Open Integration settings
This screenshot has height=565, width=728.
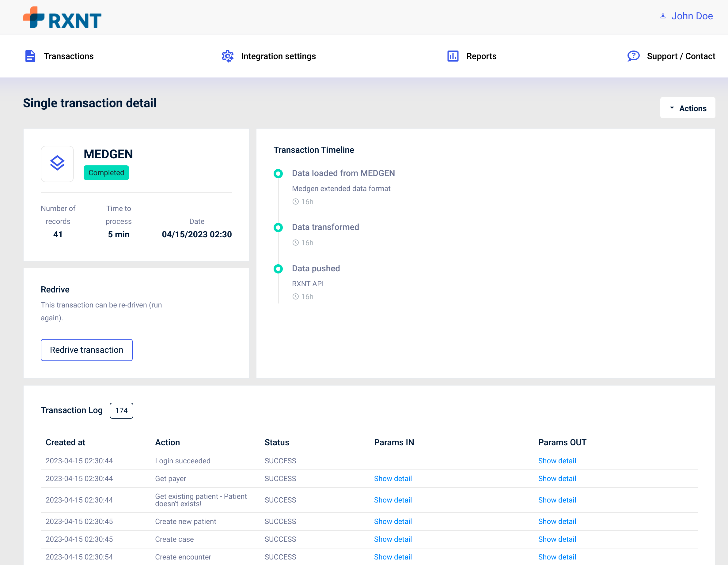coord(279,56)
